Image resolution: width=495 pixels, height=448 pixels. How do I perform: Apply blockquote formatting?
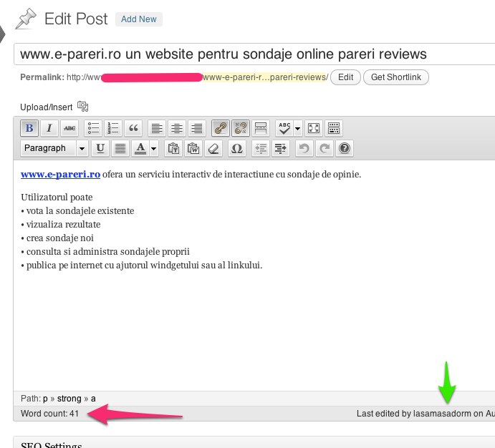point(133,128)
